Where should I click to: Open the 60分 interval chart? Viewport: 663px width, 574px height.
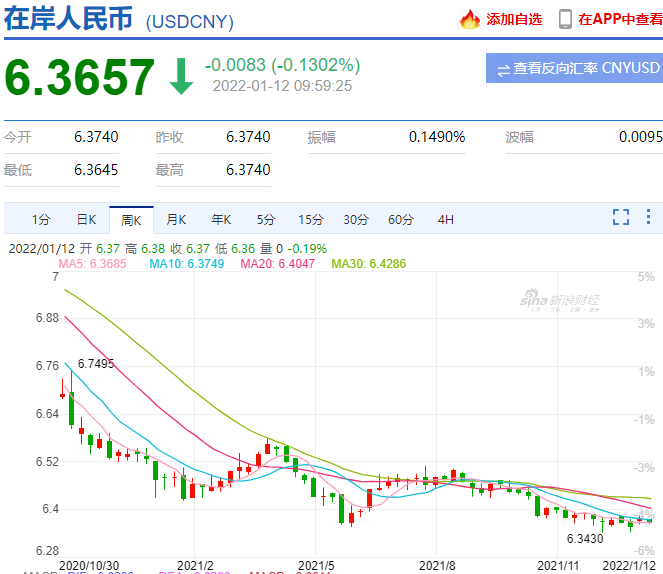(401, 220)
